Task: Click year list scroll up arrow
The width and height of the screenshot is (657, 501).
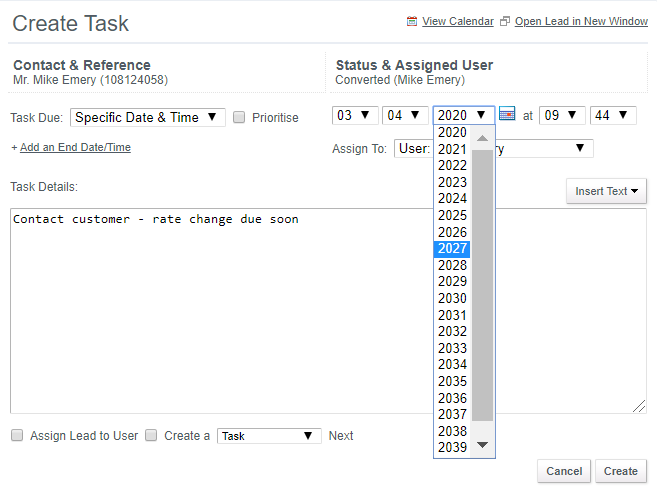Action: pos(482,138)
